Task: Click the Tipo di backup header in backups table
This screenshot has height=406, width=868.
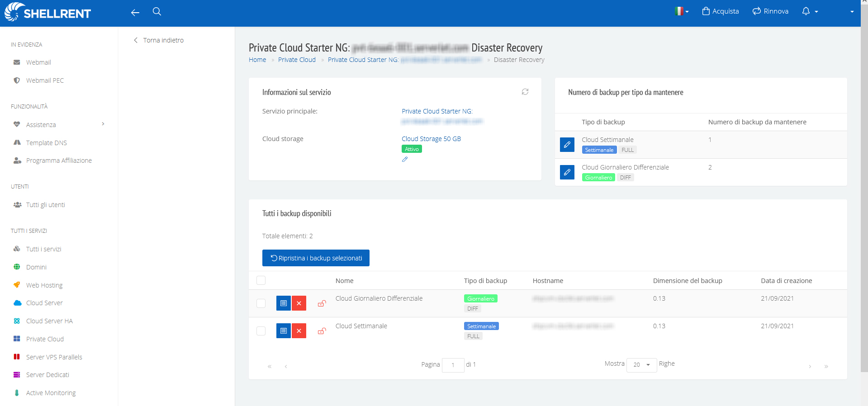Action: 485,281
